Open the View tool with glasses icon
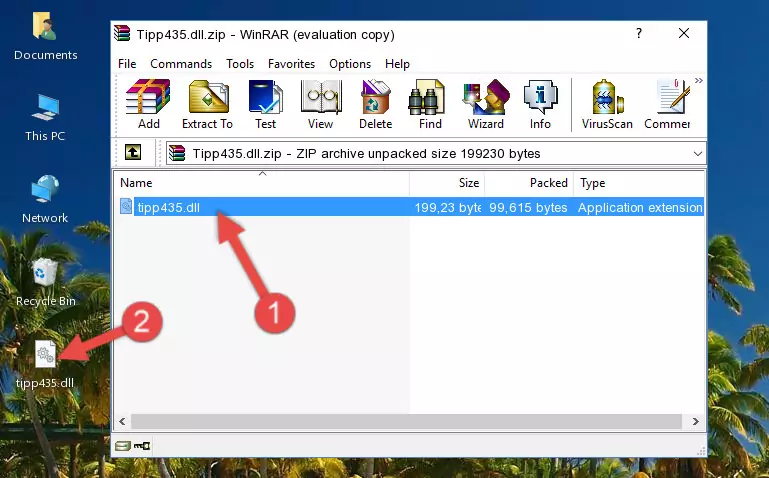Screen dimensions: 769x478 321,104
